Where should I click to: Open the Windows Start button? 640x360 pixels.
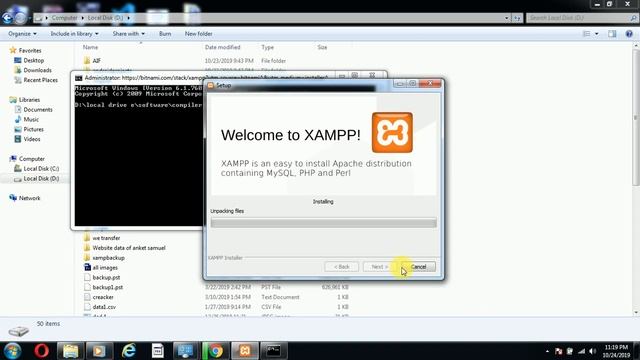(x=12, y=351)
